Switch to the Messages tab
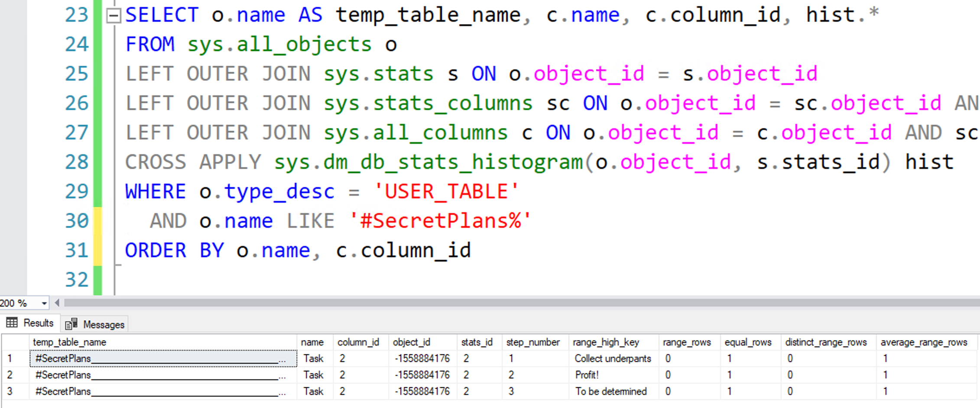 coord(95,324)
